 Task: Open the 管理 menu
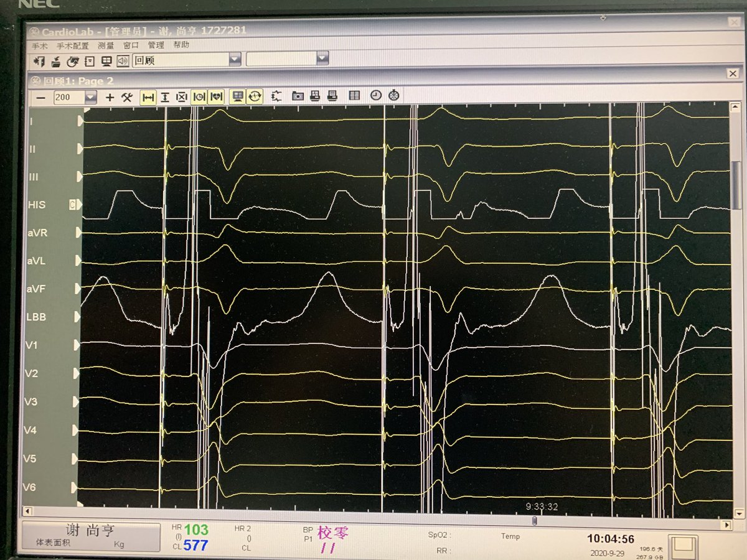156,45
